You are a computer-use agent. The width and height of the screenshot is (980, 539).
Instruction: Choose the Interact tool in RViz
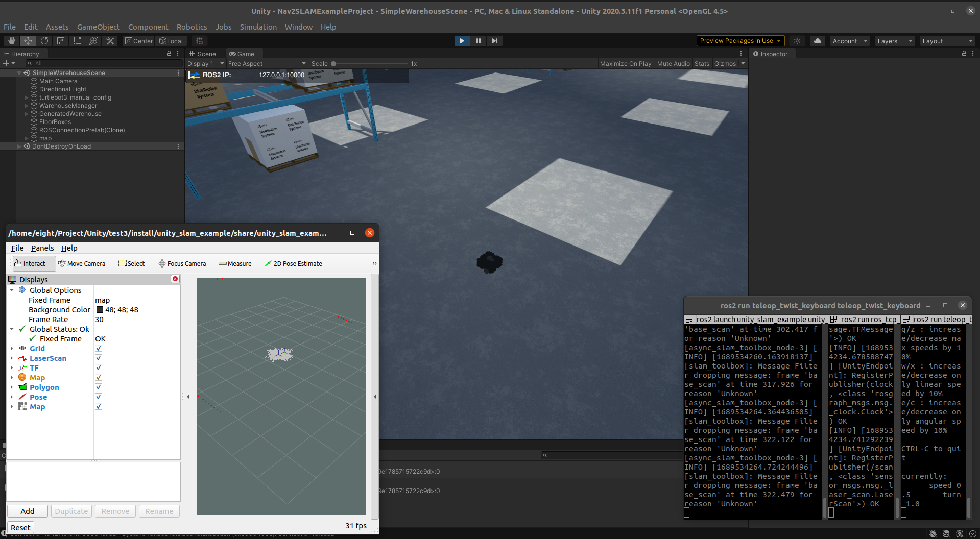pos(34,263)
